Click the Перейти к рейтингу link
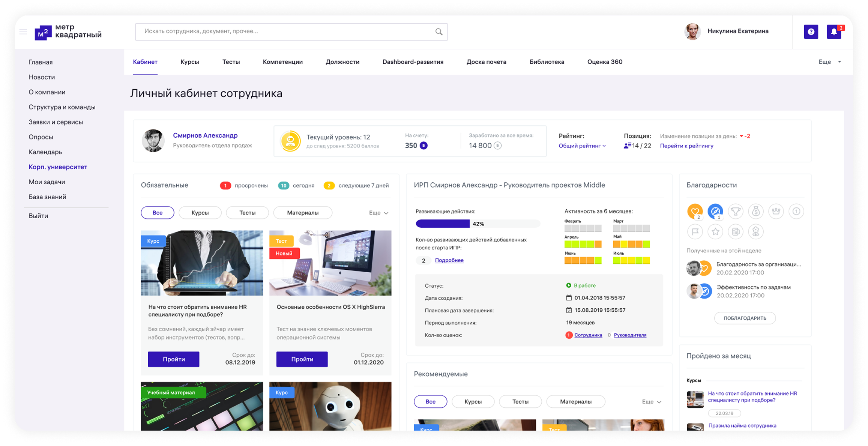 (686, 146)
